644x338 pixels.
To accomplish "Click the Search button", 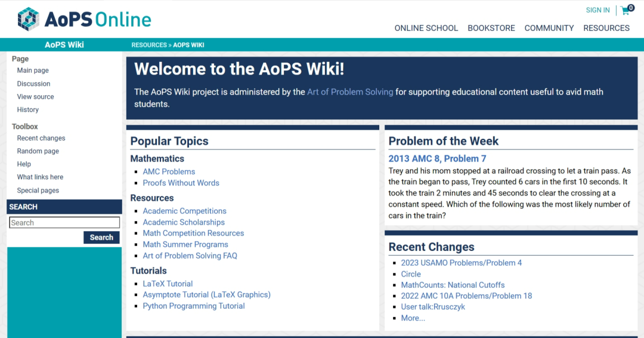I will [x=101, y=237].
